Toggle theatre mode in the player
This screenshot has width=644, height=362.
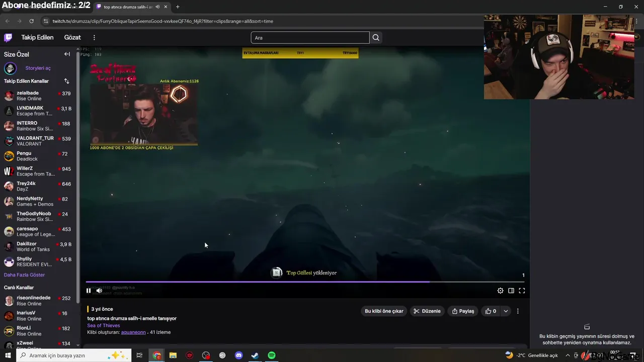coord(511,291)
